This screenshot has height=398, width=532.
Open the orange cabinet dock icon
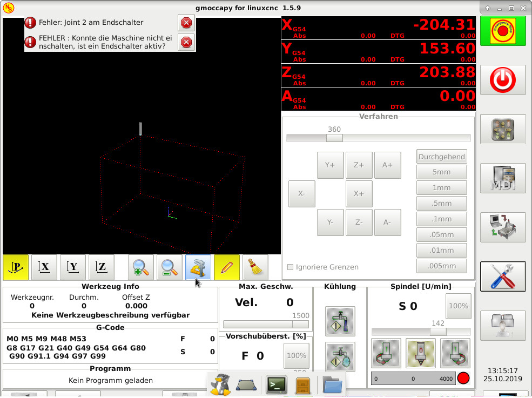[303, 385]
